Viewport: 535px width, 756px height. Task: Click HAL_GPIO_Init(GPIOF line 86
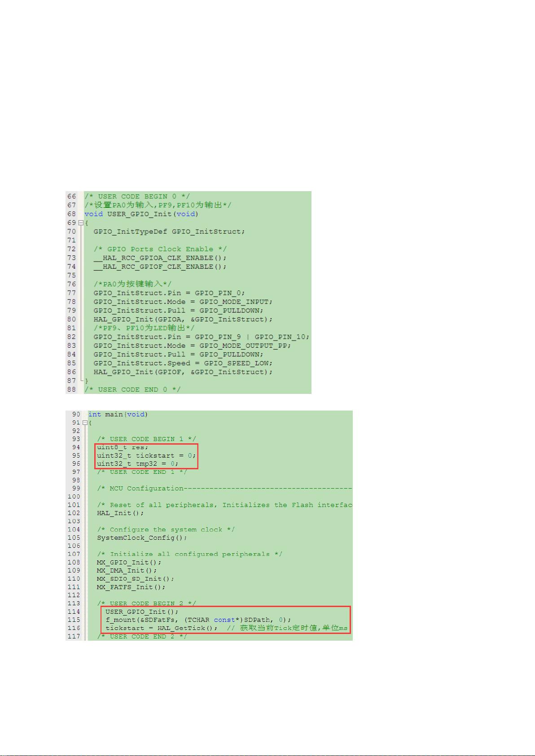(x=183, y=372)
